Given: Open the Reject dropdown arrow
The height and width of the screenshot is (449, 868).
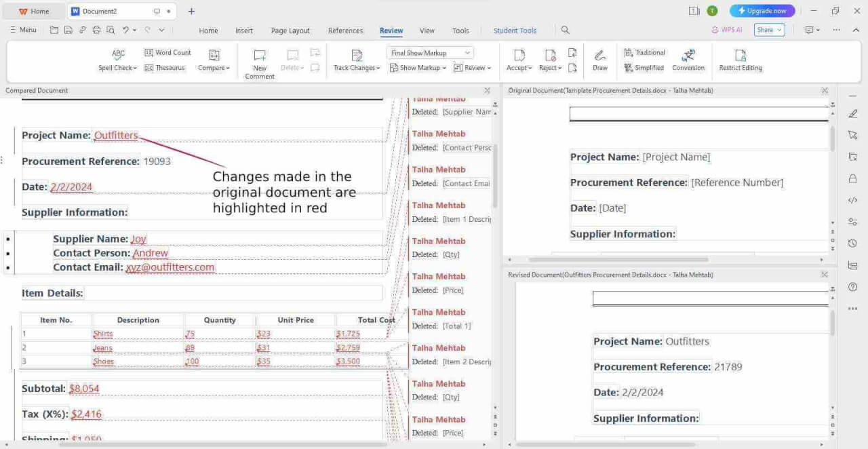Looking at the screenshot, I should [561, 67].
